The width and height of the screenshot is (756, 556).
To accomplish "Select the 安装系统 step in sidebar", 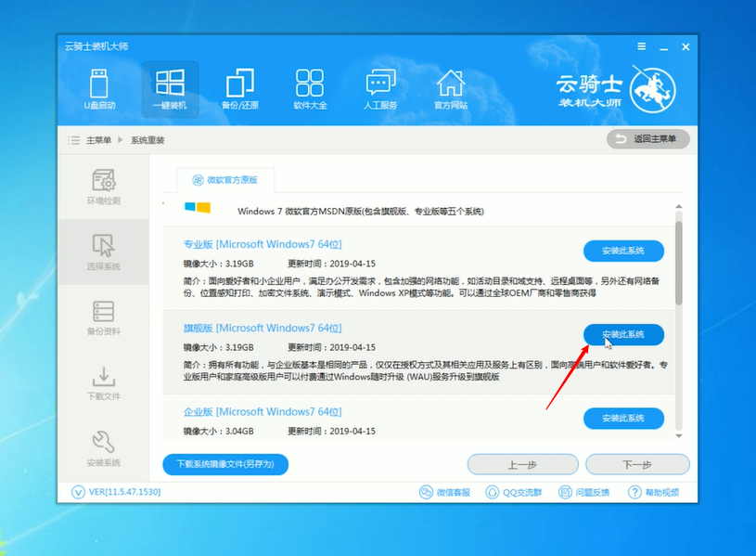I will [x=103, y=448].
